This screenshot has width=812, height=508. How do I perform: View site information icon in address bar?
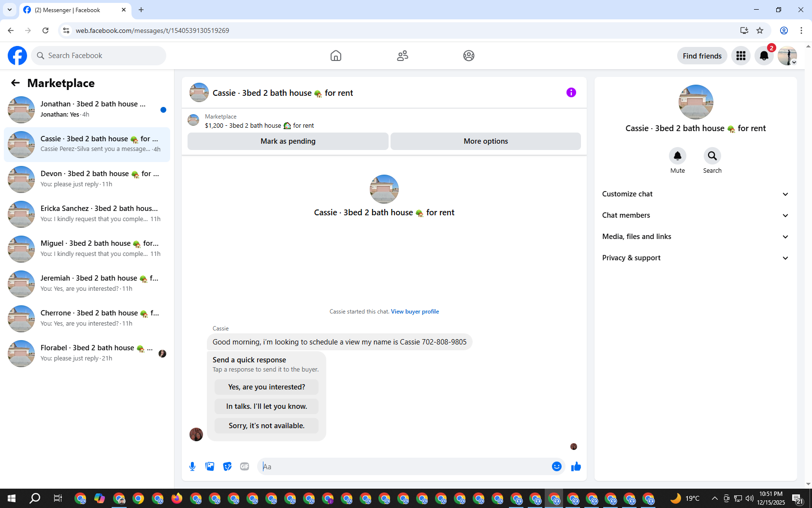point(66,30)
